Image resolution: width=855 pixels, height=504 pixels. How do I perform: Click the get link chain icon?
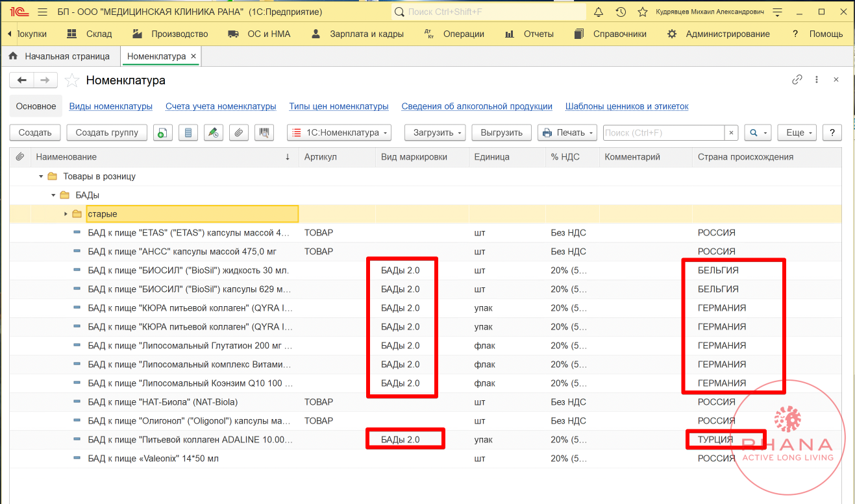point(797,80)
